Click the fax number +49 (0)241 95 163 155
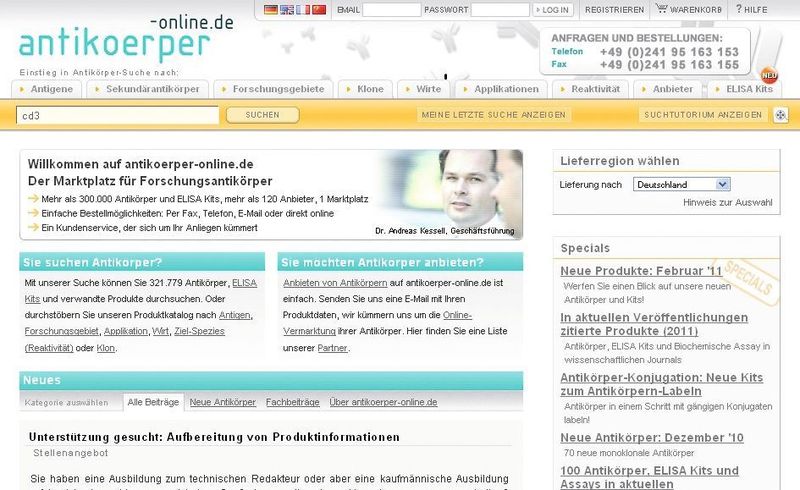 669,65
